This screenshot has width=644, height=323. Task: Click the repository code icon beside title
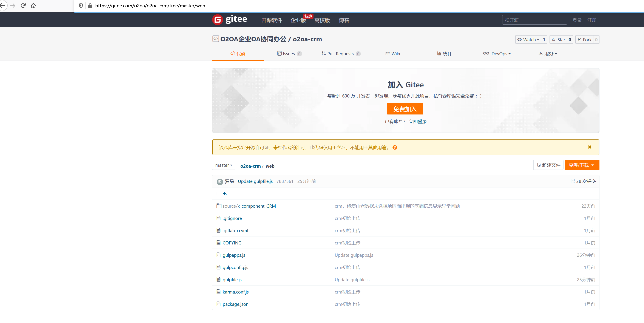tap(216, 39)
